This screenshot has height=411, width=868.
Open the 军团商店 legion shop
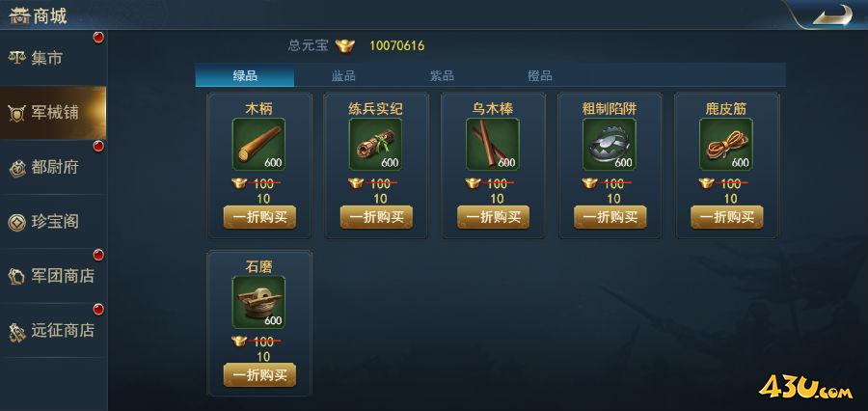(x=53, y=276)
